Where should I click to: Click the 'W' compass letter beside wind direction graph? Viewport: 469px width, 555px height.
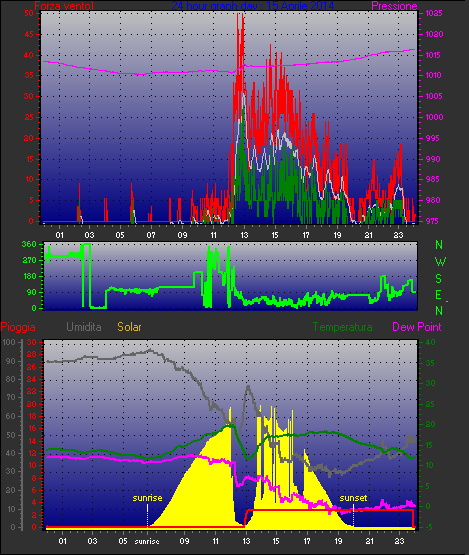(x=440, y=262)
